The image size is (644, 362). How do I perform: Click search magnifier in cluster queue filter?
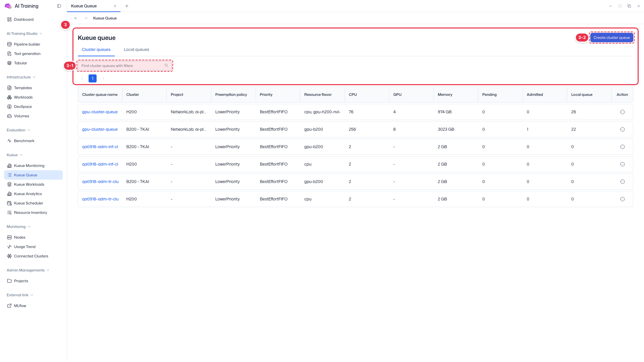point(166,66)
